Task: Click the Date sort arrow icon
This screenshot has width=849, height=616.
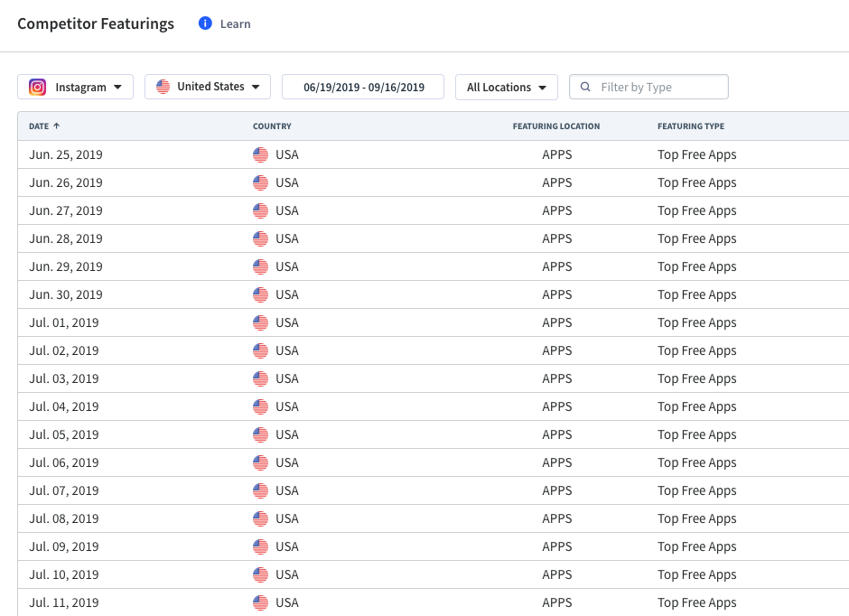Action: 56,126
